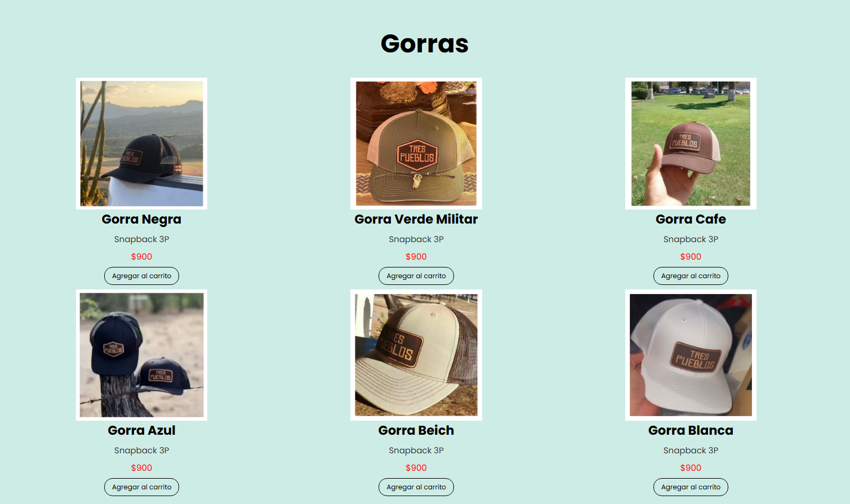Open the beige cap product photo

pyautogui.click(x=416, y=355)
